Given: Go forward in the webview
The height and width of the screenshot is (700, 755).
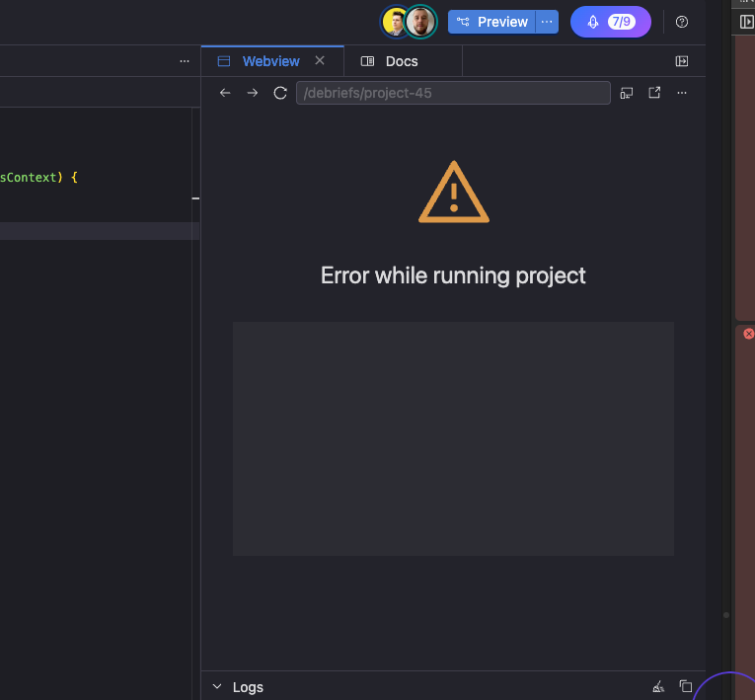Looking at the screenshot, I should [x=253, y=93].
